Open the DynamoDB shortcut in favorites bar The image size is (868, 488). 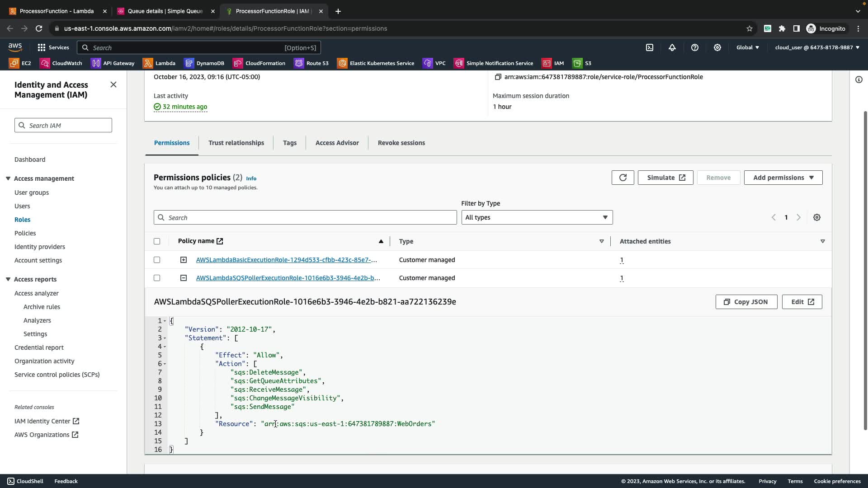[x=204, y=63]
